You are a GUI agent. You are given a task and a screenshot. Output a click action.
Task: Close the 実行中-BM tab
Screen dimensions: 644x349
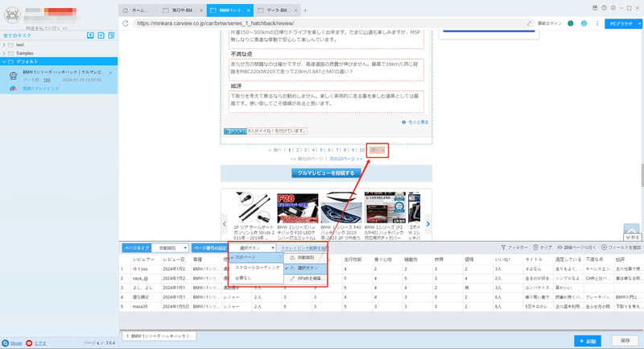(x=200, y=10)
